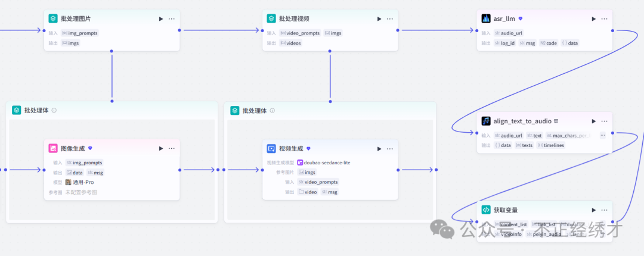Run the align_text_to_audio node
The width and height of the screenshot is (644, 256).
(593, 121)
